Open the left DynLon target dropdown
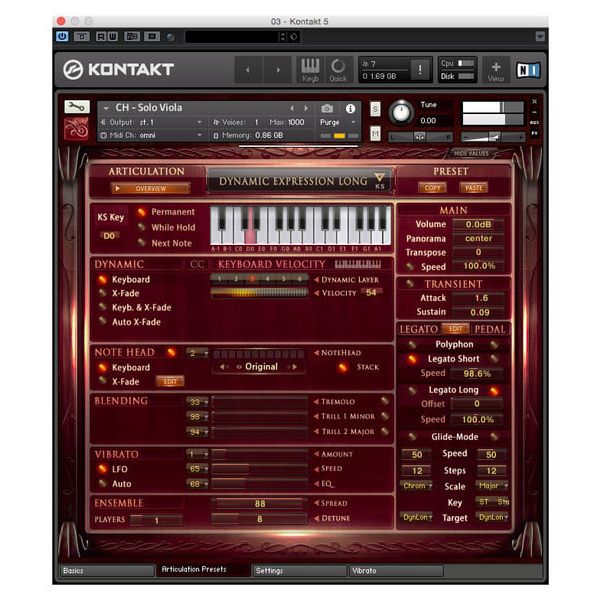 417,517
